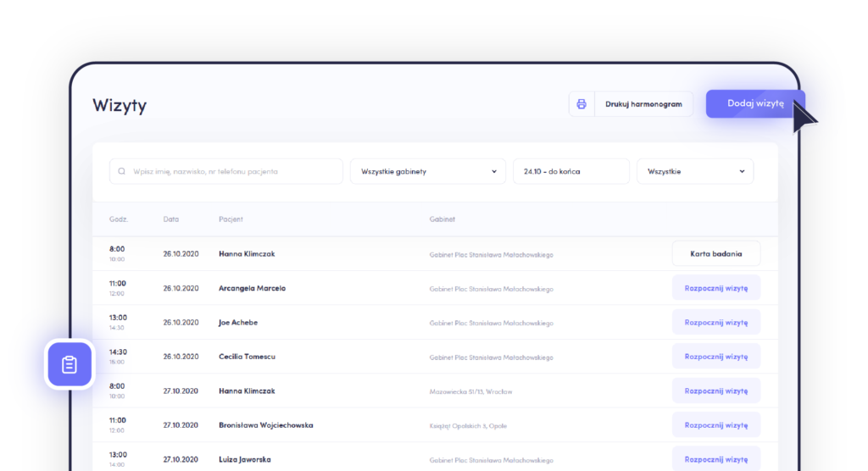Open the Wszystkie gabinety dropdown
The image size is (868, 471).
click(428, 172)
